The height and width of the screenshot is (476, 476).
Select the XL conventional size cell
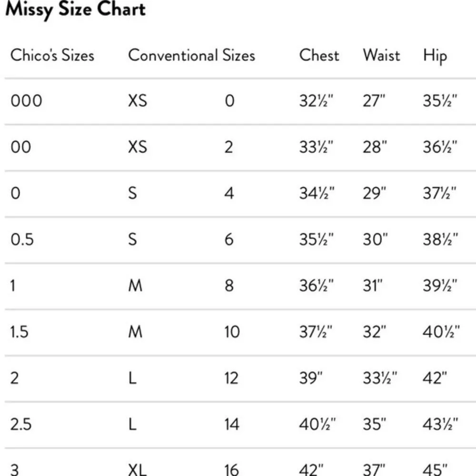coord(137,470)
